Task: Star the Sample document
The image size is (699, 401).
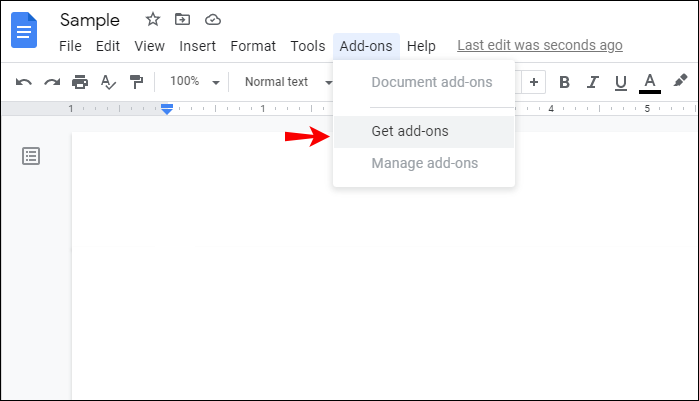Action: (153, 20)
